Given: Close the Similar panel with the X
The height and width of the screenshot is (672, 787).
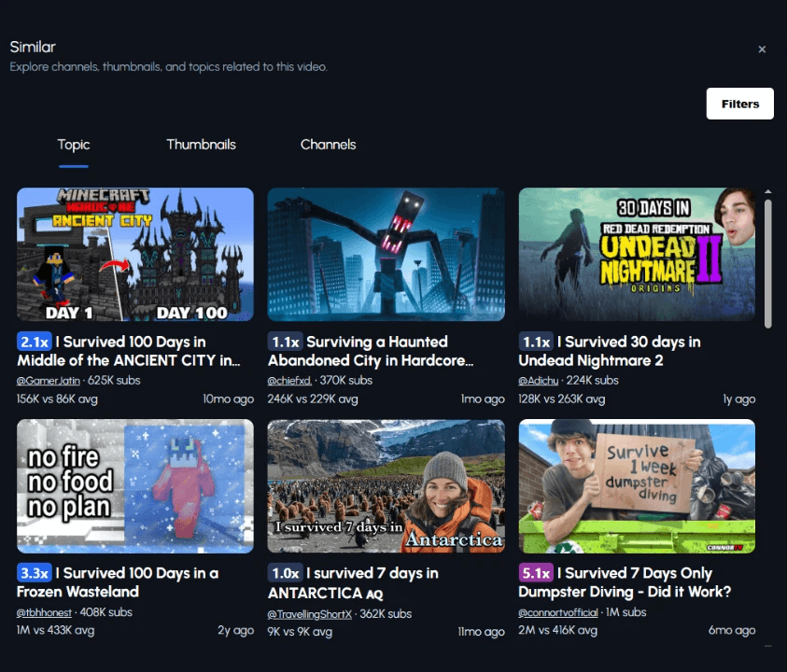Looking at the screenshot, I should click(762, 49).
